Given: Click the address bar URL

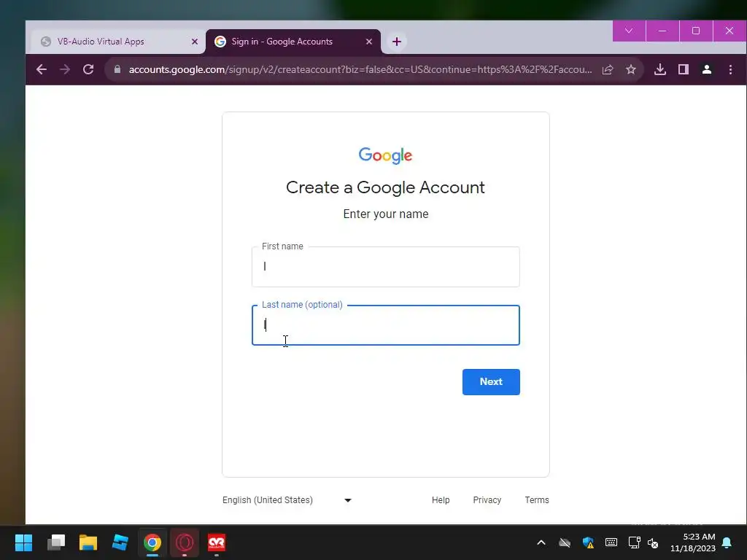Looking at the screenshot, I should tap(360, 69).
